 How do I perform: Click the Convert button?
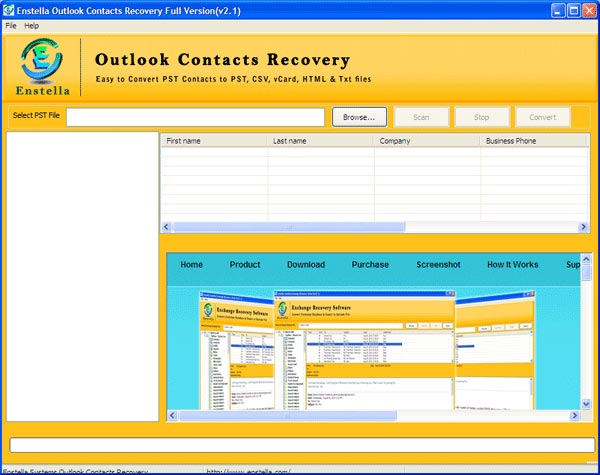coord(542,117)
